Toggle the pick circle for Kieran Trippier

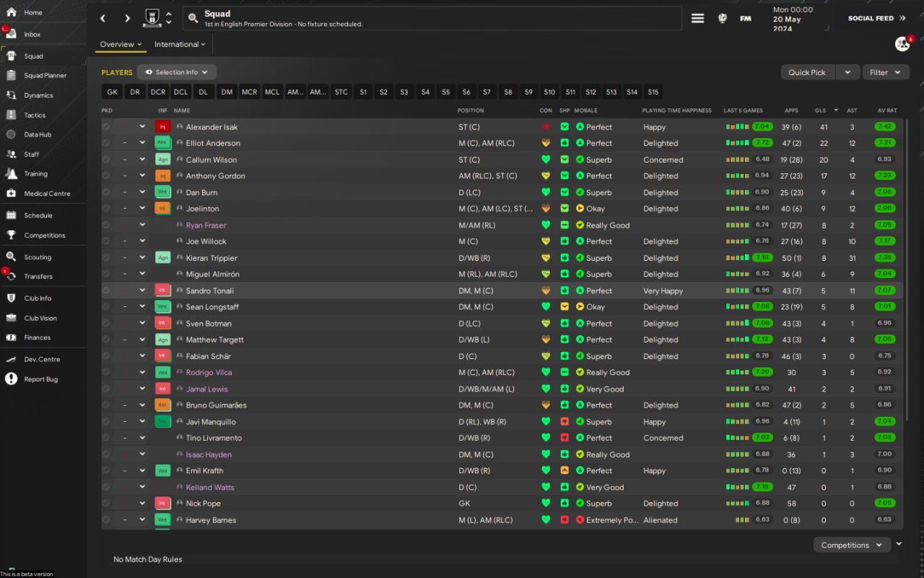(x=106, y=258)
